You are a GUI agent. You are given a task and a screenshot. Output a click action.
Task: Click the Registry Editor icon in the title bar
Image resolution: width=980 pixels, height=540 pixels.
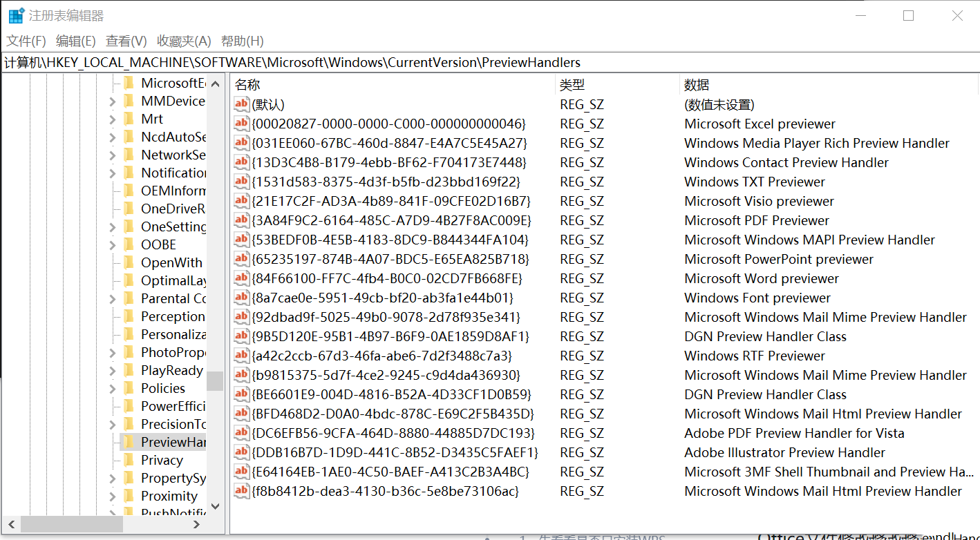coord(15,15)
